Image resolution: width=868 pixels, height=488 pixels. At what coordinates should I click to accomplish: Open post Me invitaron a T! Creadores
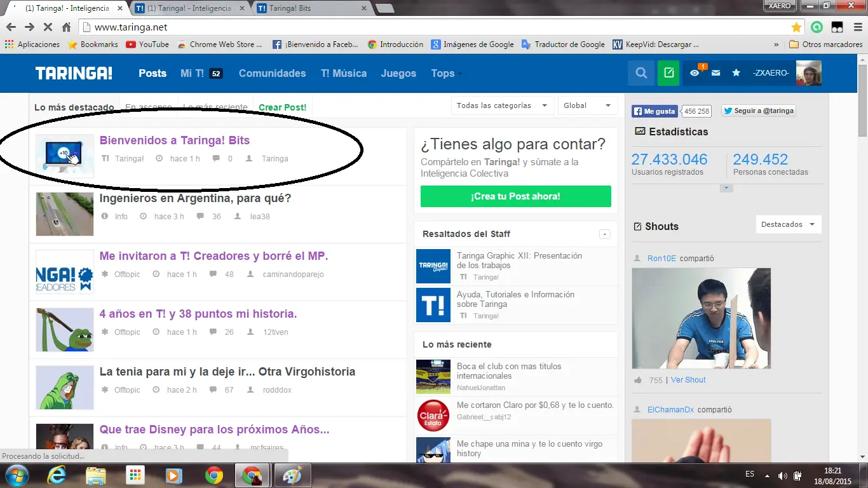click(x=214, y=256)
